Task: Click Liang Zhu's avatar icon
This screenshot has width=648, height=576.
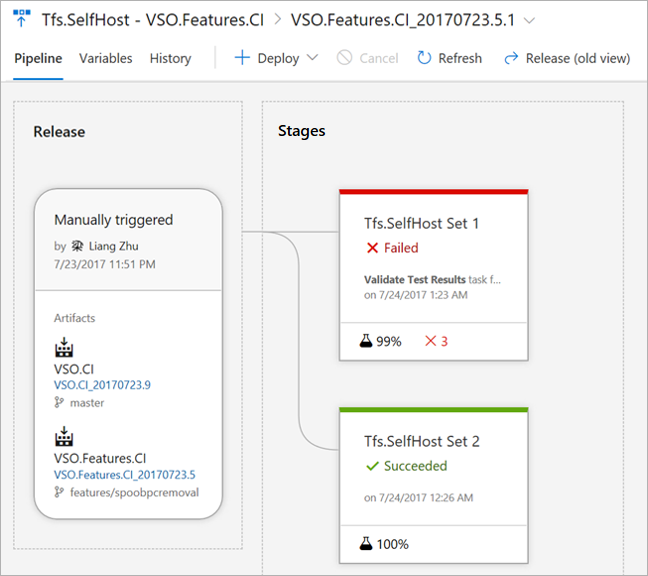Action: [77, 245]
